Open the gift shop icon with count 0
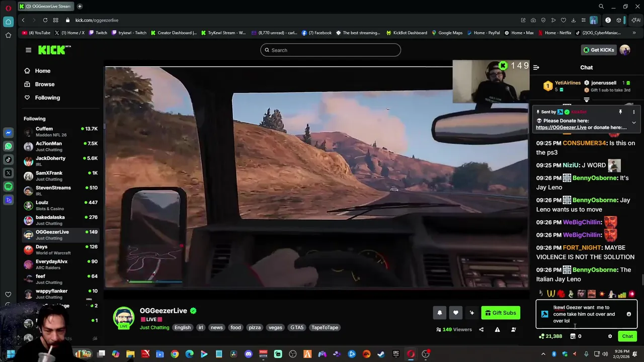The image size is (644, 362). (x=576, y=336)
